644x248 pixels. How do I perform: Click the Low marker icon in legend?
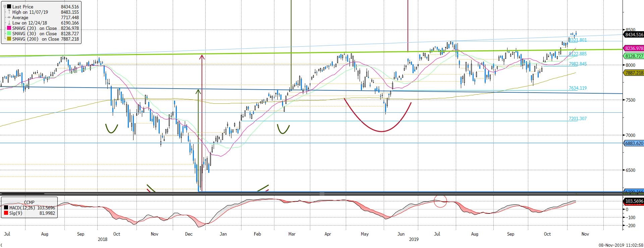pyautogui.click(x=9, y=23)
